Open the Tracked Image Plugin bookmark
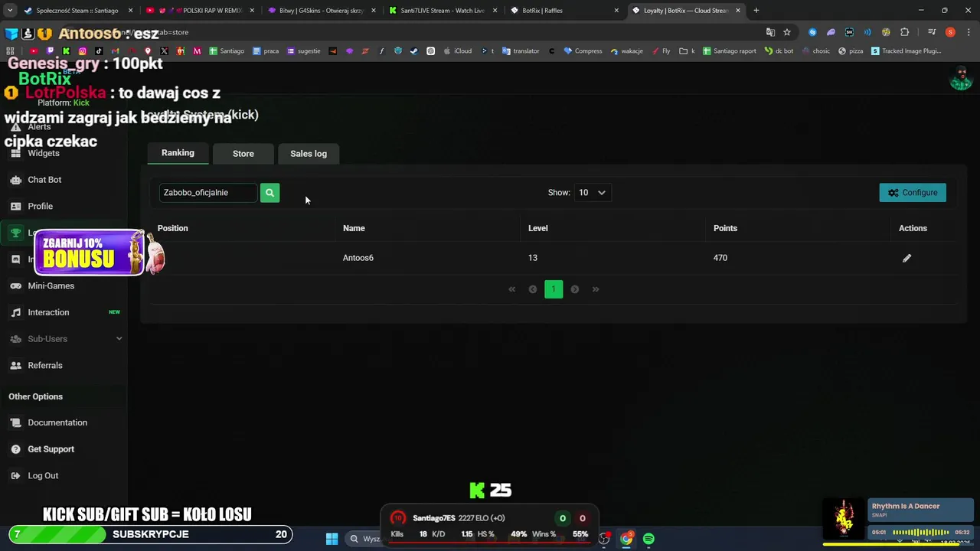Screen dimensions: 980x551 (906, 51)
